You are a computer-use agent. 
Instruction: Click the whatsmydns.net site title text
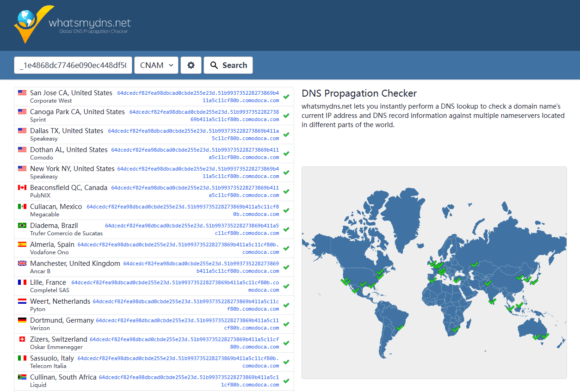coord(90,23)
